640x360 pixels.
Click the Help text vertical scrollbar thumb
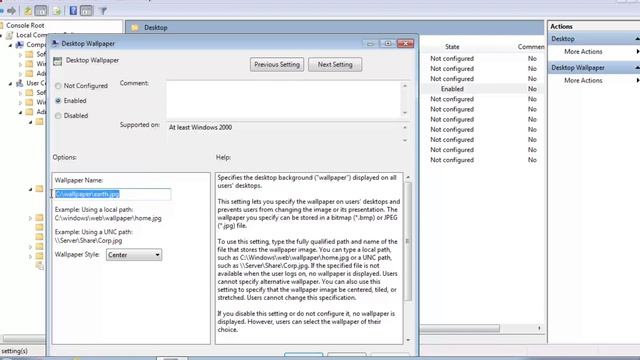(407, 241)
